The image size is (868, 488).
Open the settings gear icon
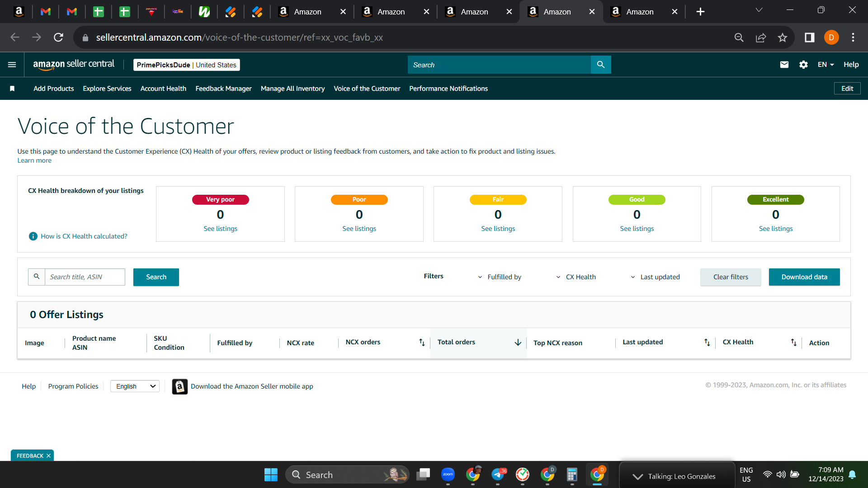tap(803, 65)
